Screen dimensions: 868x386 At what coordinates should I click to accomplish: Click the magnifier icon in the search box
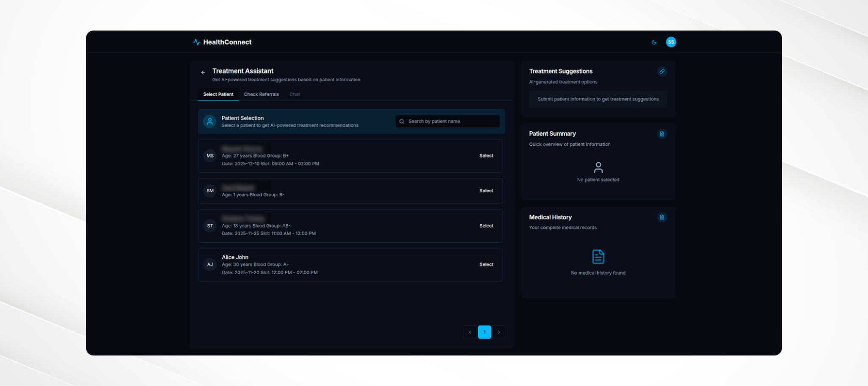pos(402,122)
